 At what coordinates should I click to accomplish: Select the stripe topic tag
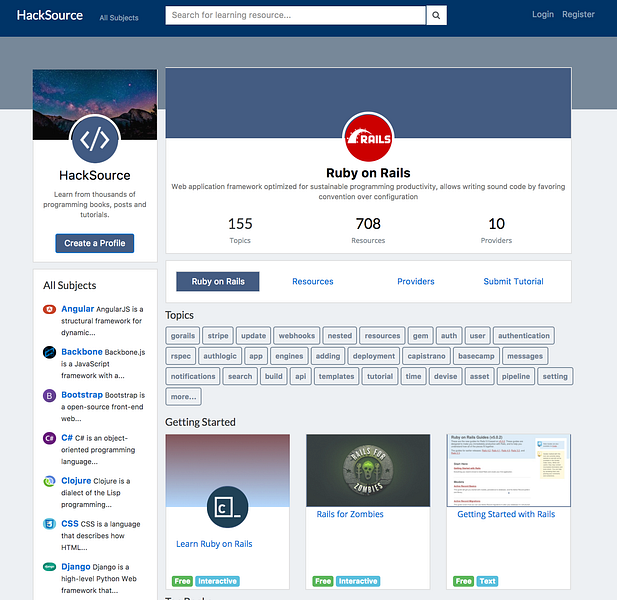[218, 336]
